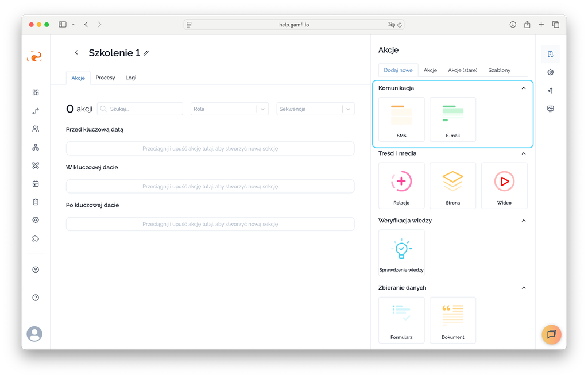Click the Szukaj search field
The height and width of the screenshot is (378, 588).
click(x=145, y=109)
